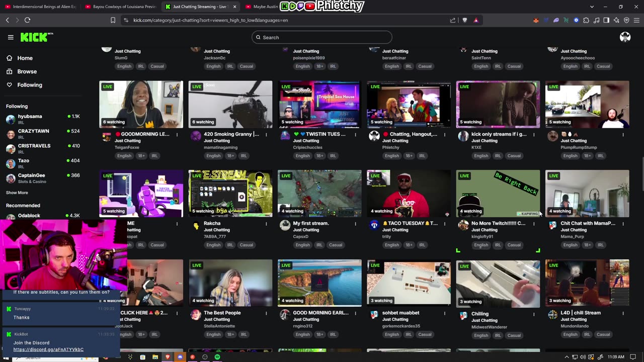644x362 pixels.
Task: Switch to the Bayou Cowboys of Louisiana tab
Action: pos(121,7)
